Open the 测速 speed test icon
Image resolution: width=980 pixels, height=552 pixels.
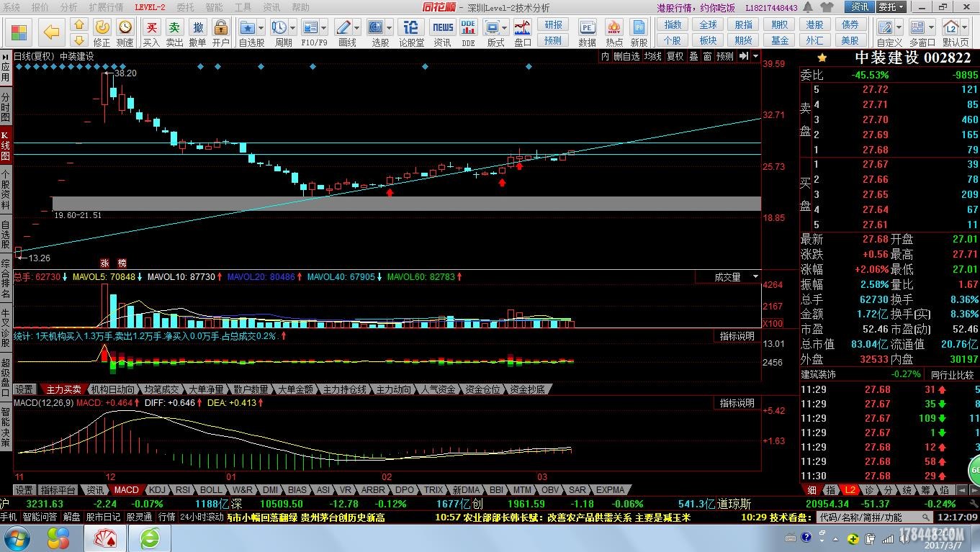coord(125,32)
